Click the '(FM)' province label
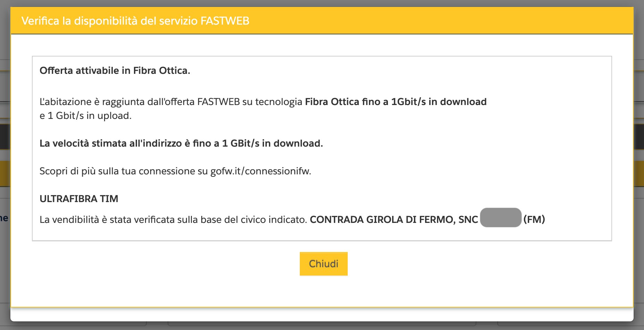 534,219
